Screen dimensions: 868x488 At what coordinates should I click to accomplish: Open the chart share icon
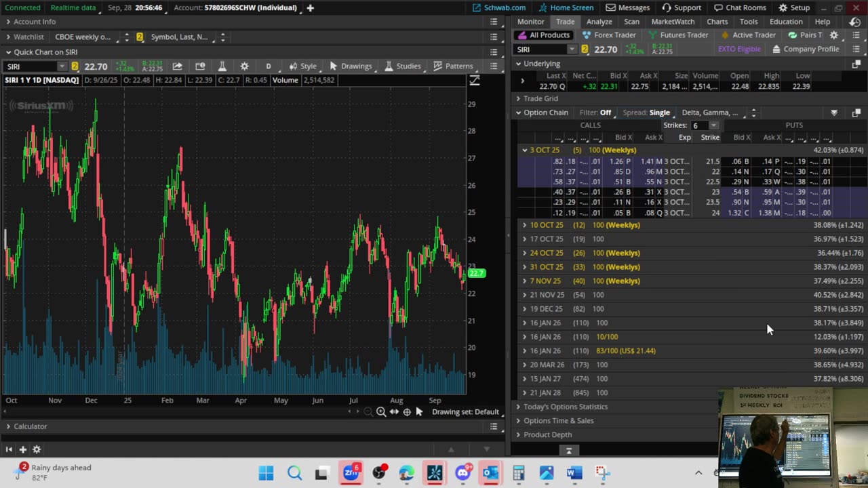(x=177, y=66)
